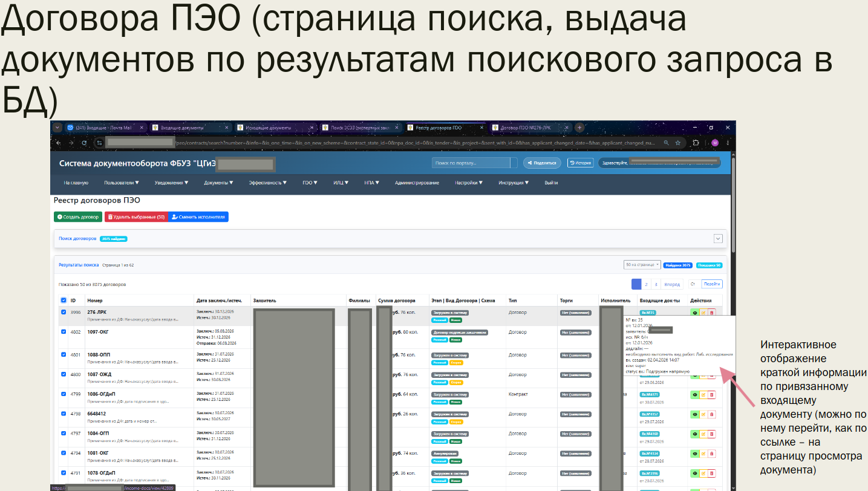Uncheck the row checkbox for contract 1088-ОПП

pos(64,355)
